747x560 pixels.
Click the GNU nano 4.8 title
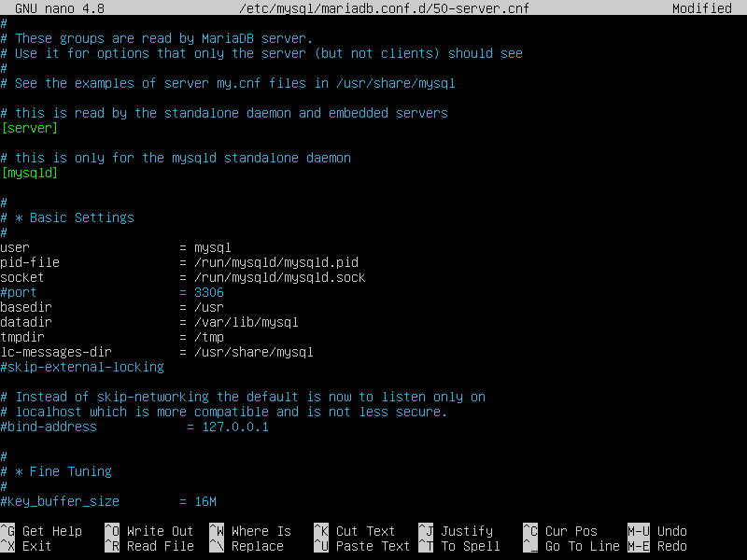click(60, 8)
